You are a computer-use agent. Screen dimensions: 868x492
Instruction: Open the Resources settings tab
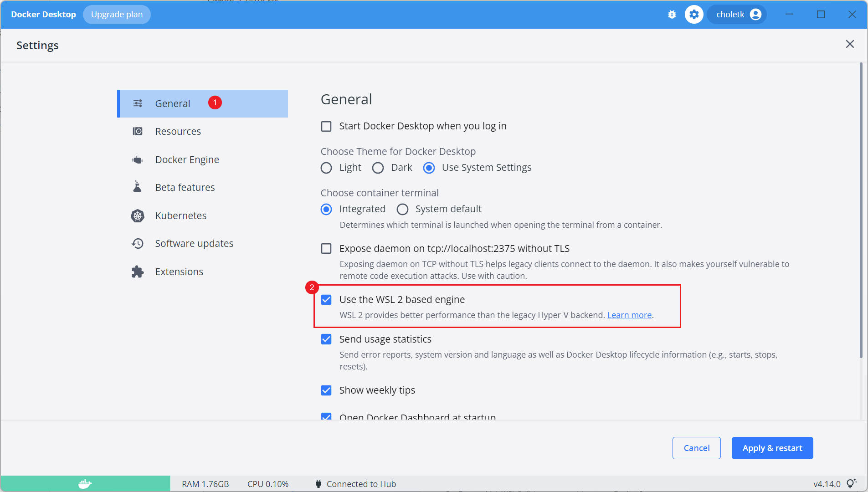click(178, 132)
